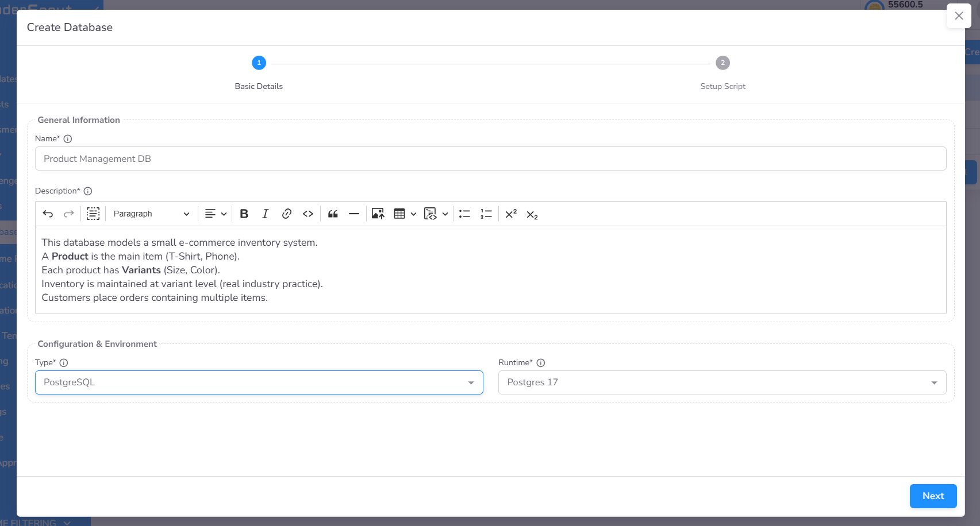The image size is (980, 526).
Task: Click the Undo arrow in editor toolbar
Action: tap(48, 214)
